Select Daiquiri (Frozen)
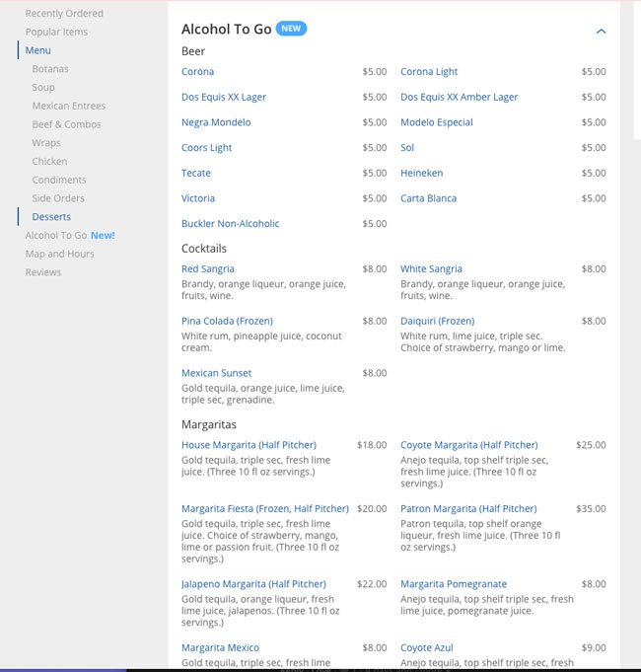Image resolution: width=641 pixels, height=672 pixels. click(437, 321)
